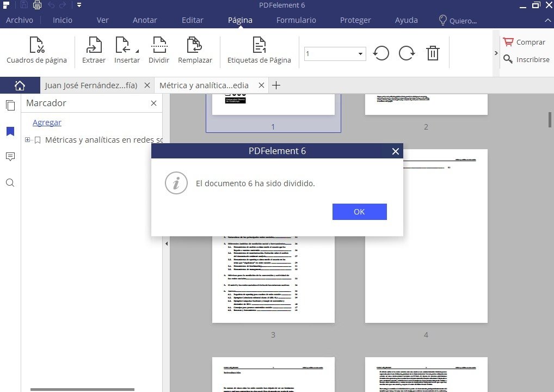Select the Métrica y analítica document tab
The height and width of the screenshot is (392, 554).
pos(204,85)
